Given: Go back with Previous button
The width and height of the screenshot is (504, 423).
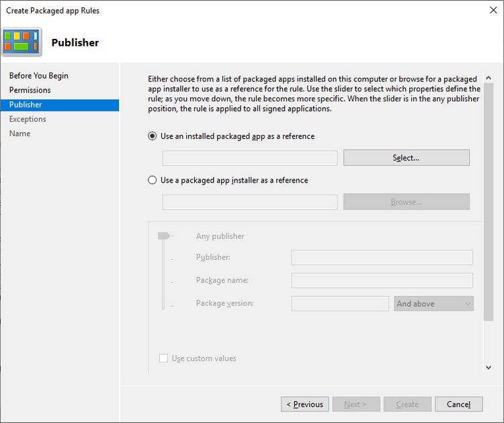Looking at the screenshot, I should [304, 404].
